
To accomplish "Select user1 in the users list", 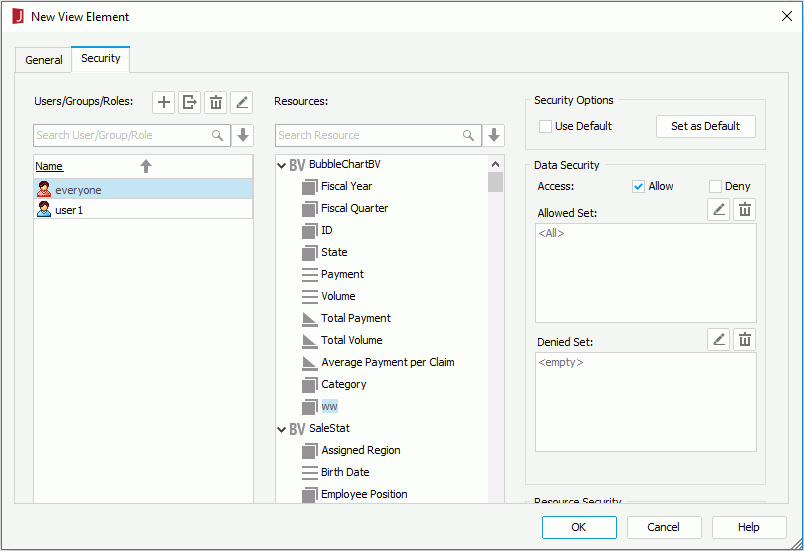I will [x=143, y=209].
